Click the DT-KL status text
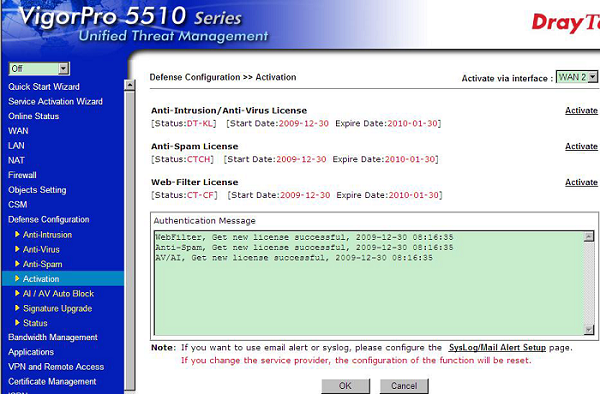 point(200,124)
